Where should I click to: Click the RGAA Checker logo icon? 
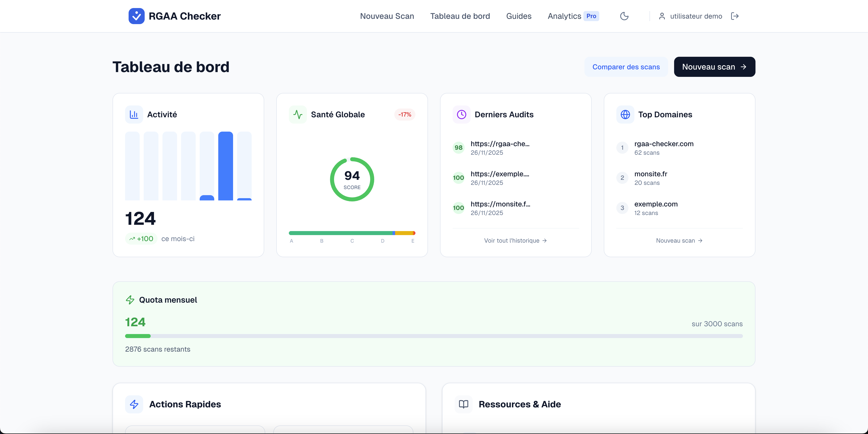tap(136, 16)
